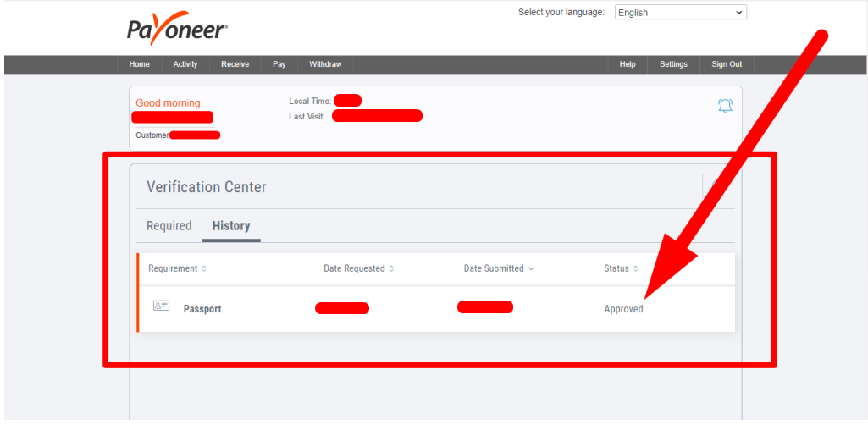Open the Receive menu
This screenshot has height=425, width=868.
tap(235, 64)
